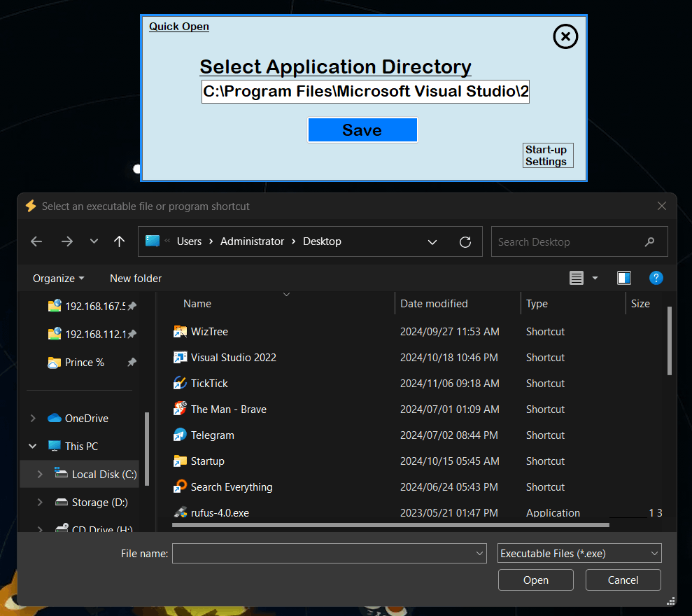The image size is (692, 616).
Task: Click the Start-up Settings button
Action: coord(547,155)
